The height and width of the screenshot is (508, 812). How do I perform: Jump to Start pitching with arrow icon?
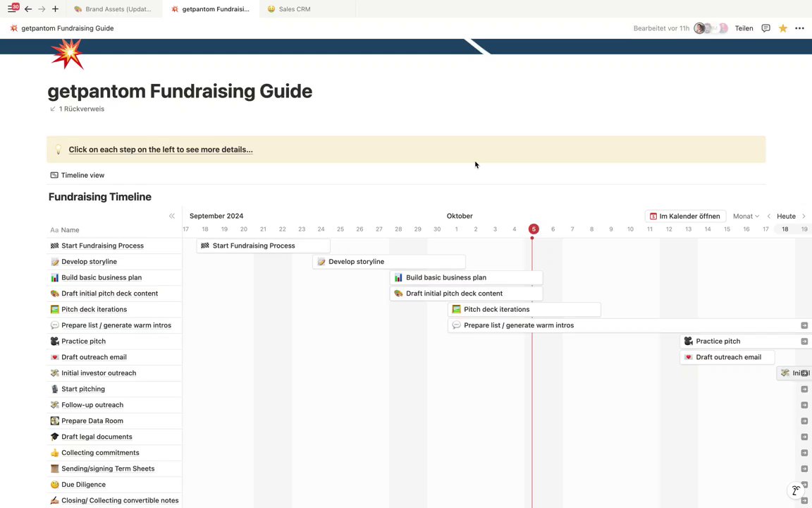pyautogui.click(x=804, y=389)
